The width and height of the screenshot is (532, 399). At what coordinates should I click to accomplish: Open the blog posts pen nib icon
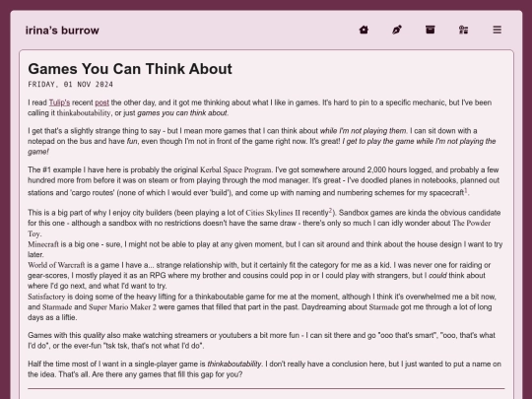tap(397, 30)
